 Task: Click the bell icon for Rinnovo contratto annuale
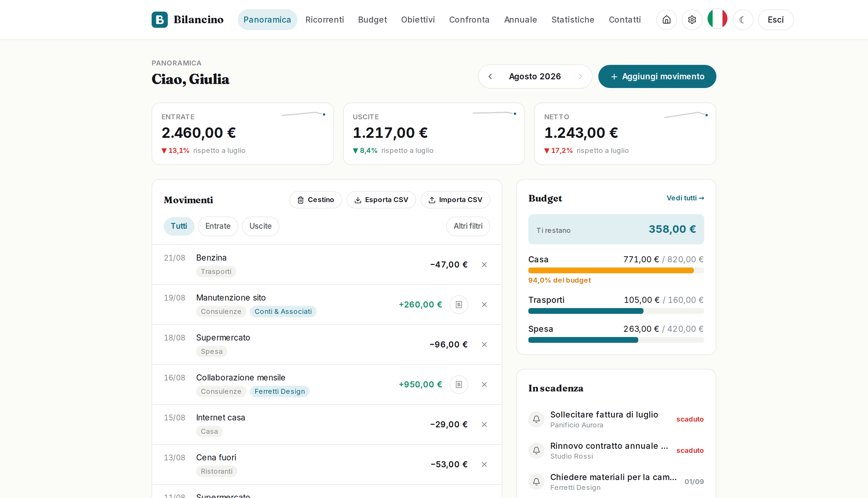(536, 451)
